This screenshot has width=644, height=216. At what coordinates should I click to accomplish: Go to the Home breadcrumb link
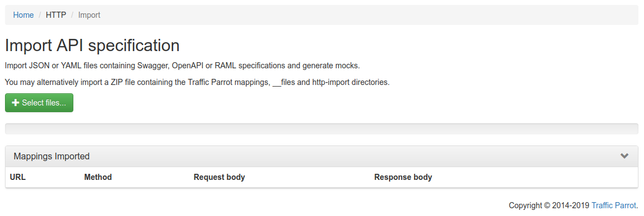coord(23,15)
